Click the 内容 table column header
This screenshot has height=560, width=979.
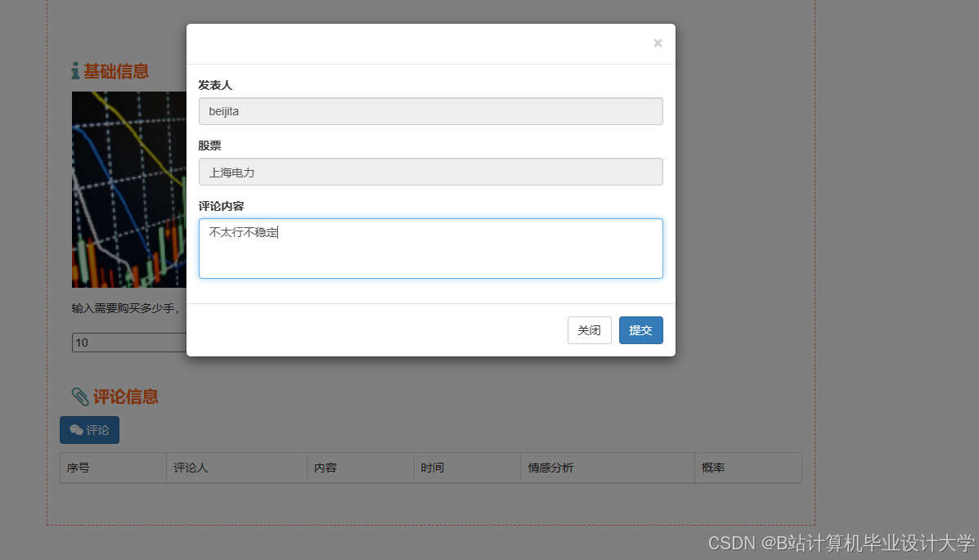pyautogui.click(x=324, y=468)
